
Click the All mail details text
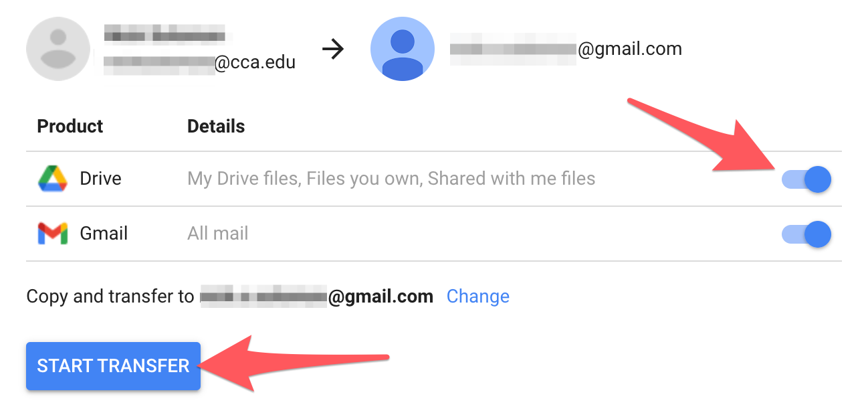pos(218,234)
